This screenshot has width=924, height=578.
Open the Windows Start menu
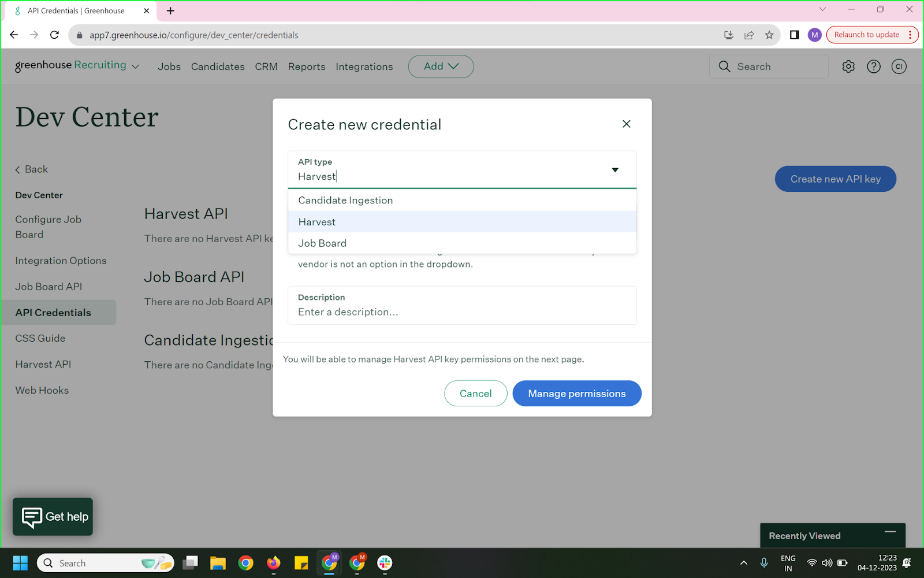pos(20,563)
